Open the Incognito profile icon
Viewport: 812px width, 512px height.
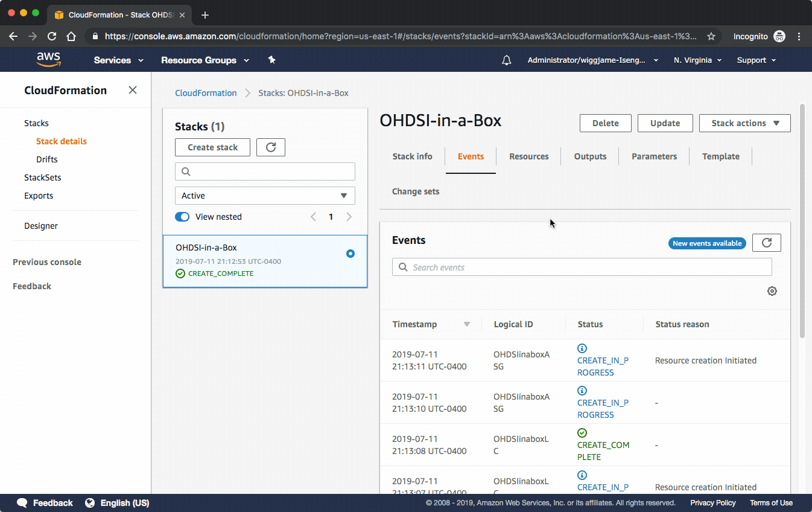[779, 36]
